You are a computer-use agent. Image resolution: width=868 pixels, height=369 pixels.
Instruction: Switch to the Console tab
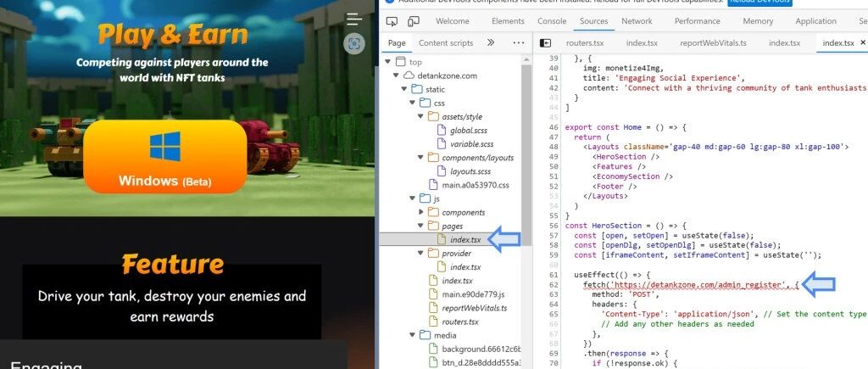[552, 21]
